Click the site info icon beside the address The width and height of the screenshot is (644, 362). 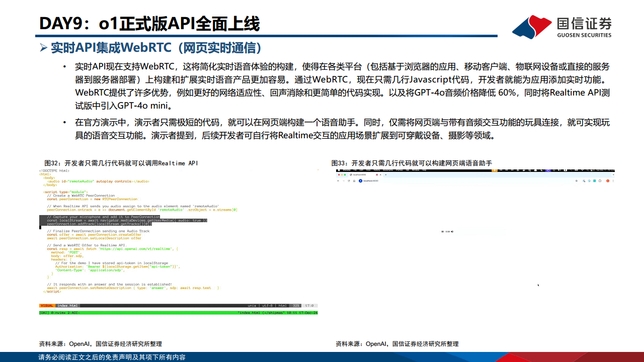click(360, 181)
